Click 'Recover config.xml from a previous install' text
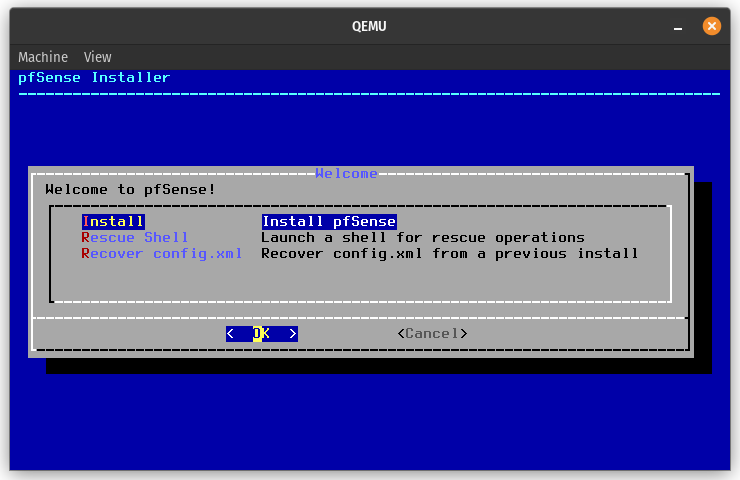The width and height of the screenshot is (740, 480). [x=450, y=253]
